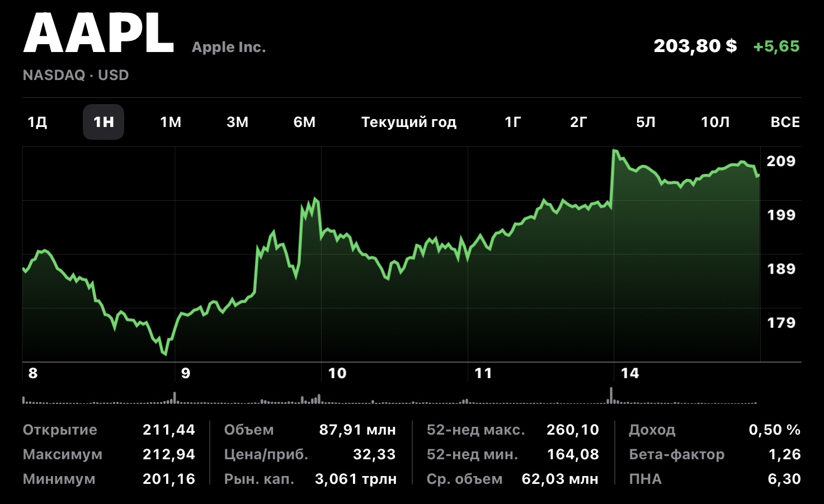Select the Текущий год range
Screen dimensions: 824x504
tap(409, 122)
